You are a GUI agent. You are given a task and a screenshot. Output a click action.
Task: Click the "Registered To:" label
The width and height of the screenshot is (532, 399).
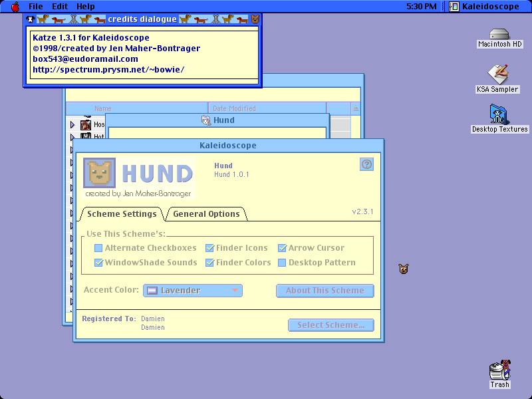(x=109, y=319)
